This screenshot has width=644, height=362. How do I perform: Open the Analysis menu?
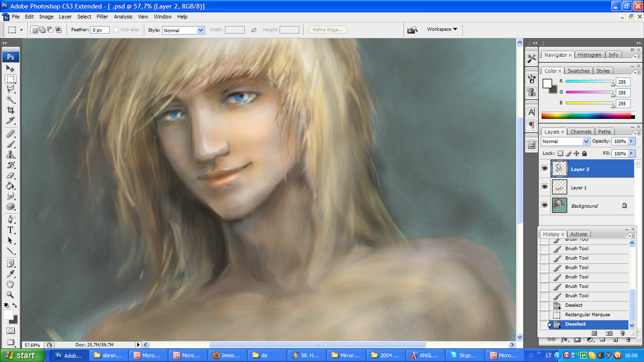[123, 17]
